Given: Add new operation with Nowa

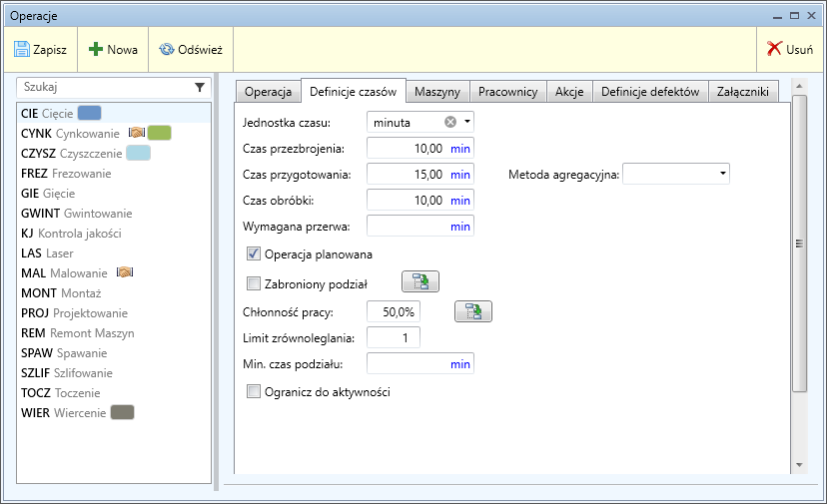Looking at the screenshot, I should pyautogui.click(x=97, y=49).
